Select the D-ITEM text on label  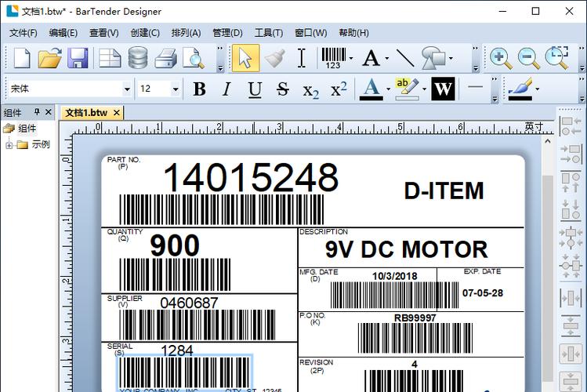pos(444,191)
